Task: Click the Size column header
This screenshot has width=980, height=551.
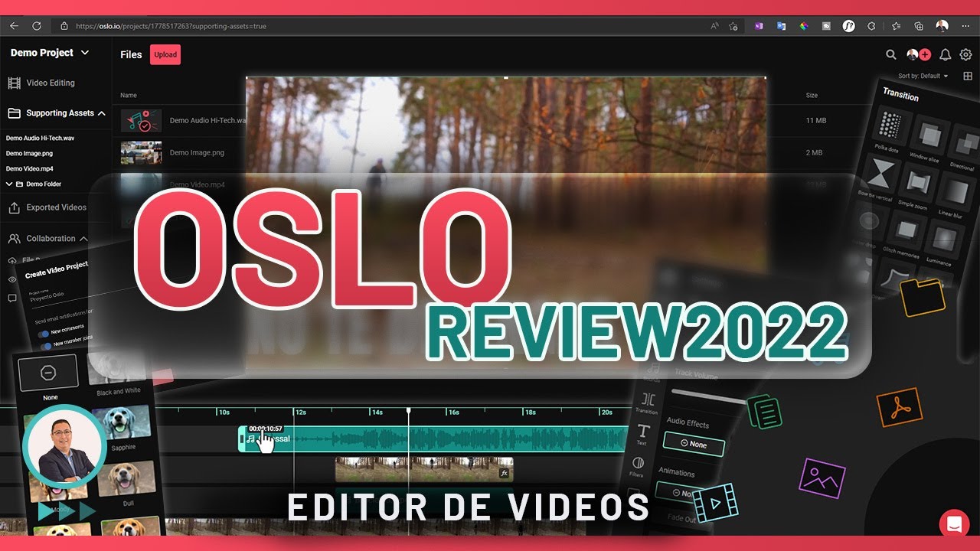Action: pos(812,96)
